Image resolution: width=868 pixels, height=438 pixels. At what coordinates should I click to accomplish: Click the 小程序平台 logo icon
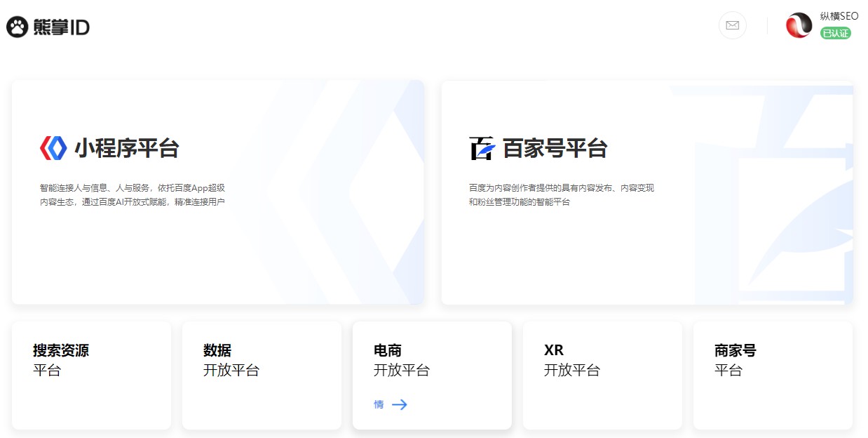click(53, 148)
